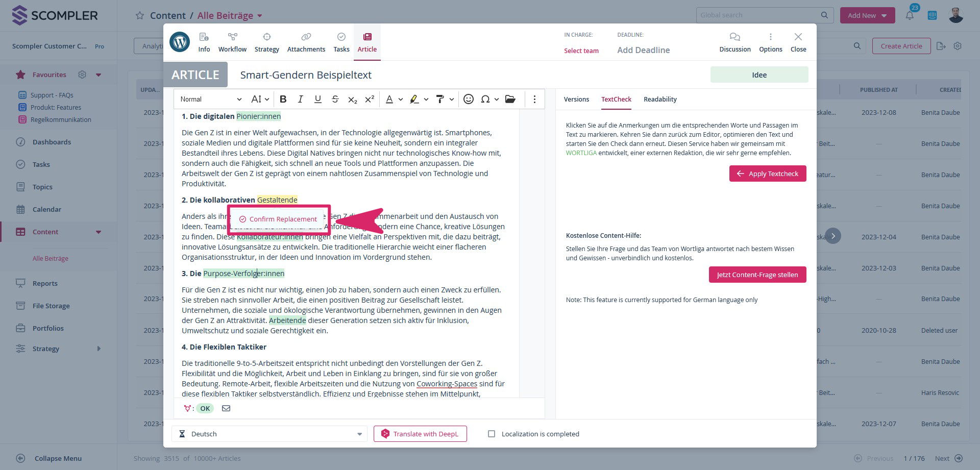Viewport: 980px width, 470px height.
Task: Insert emoji via smiley icon
Action: point(468,100)
